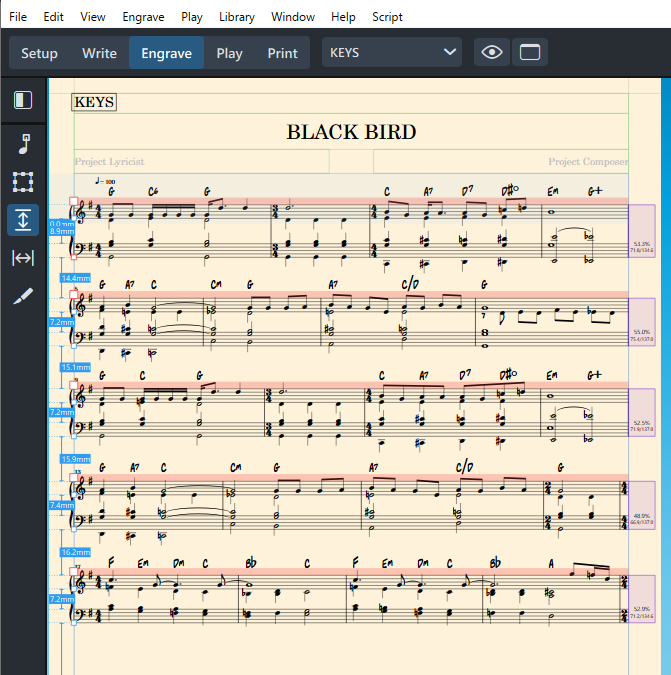Viewport: 671px width, 675px height.
Task: Open the Engrave menu in the menu bar
Action: click(x=143, y=17)
